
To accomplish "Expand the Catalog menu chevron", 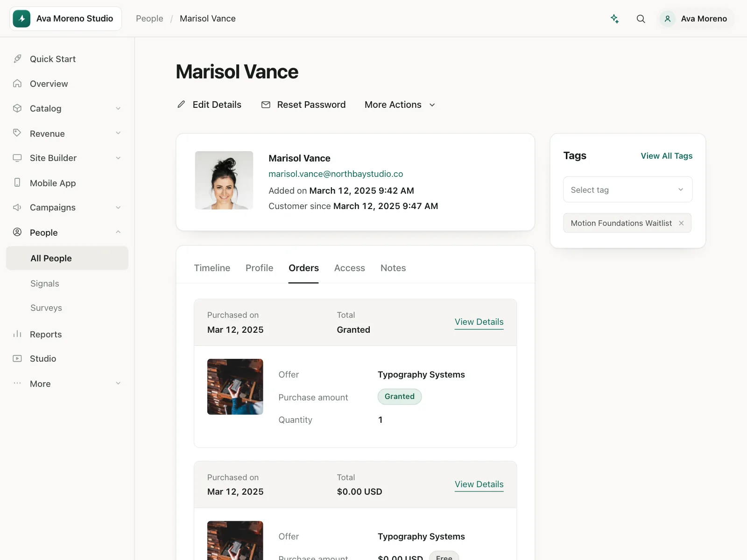I will [x=118, y=108].
